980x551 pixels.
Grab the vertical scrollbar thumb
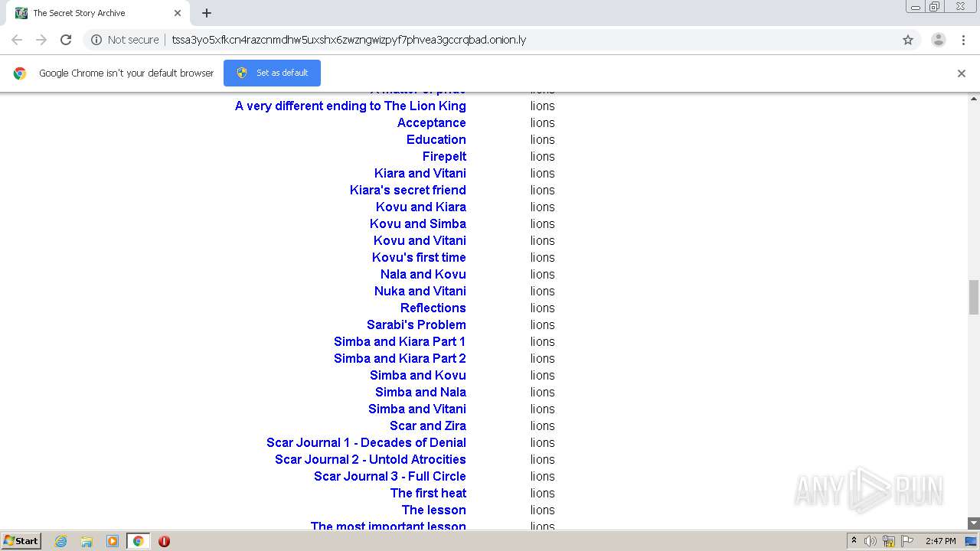pos(974,297)
